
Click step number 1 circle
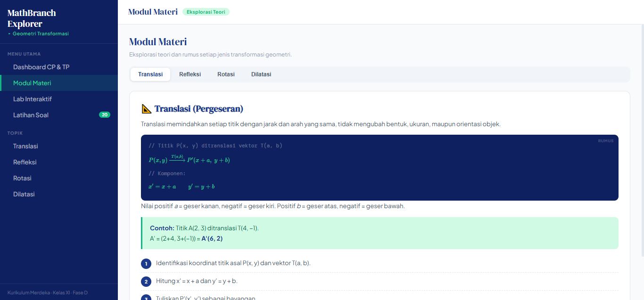146,264
